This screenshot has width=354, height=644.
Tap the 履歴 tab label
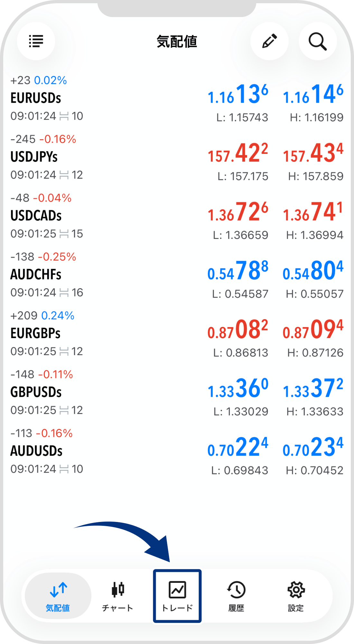(x=237, y=608)
